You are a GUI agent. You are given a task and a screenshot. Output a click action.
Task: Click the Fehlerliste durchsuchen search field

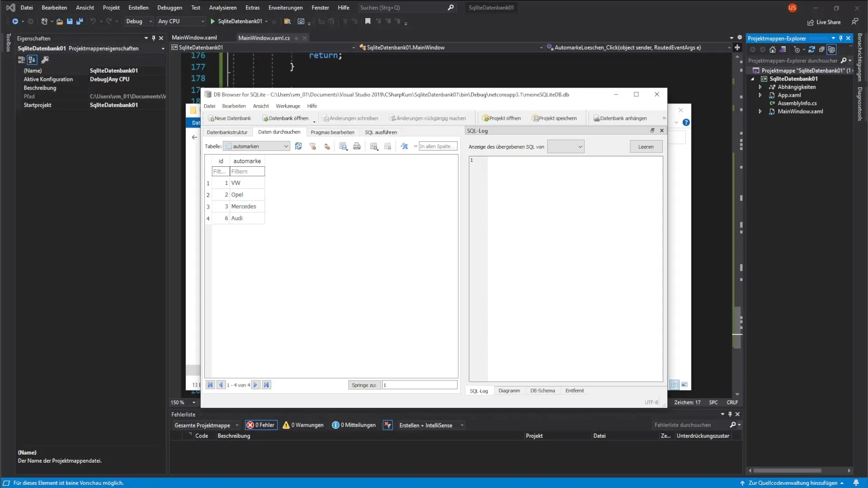(690, 425)
